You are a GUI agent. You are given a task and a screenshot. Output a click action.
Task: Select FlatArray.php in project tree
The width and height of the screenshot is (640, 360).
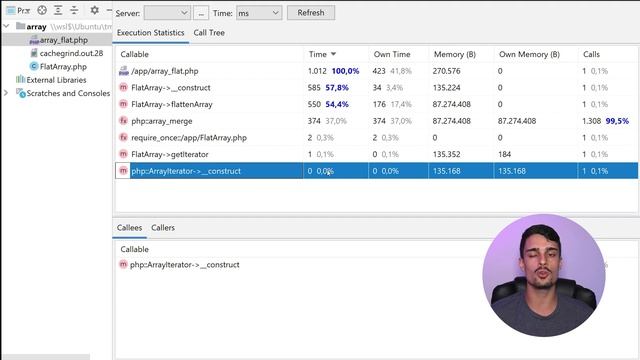click(x=63, y=66)
